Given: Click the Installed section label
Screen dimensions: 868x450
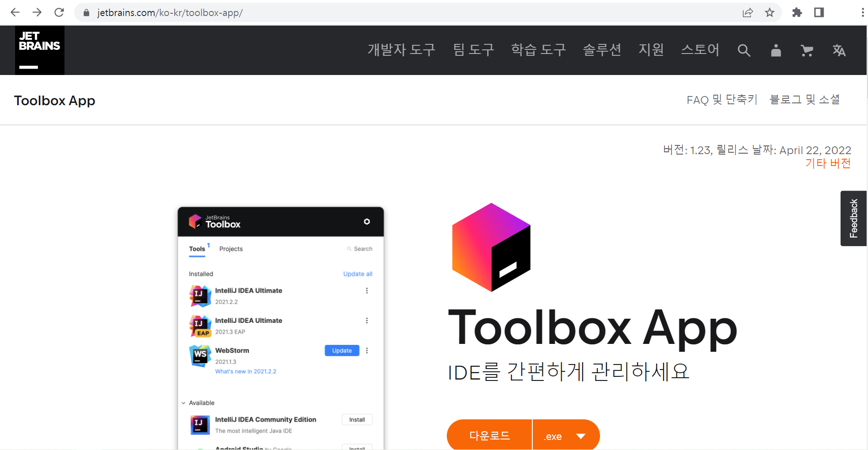Looking at the screenshot, I should coord(201,274).
